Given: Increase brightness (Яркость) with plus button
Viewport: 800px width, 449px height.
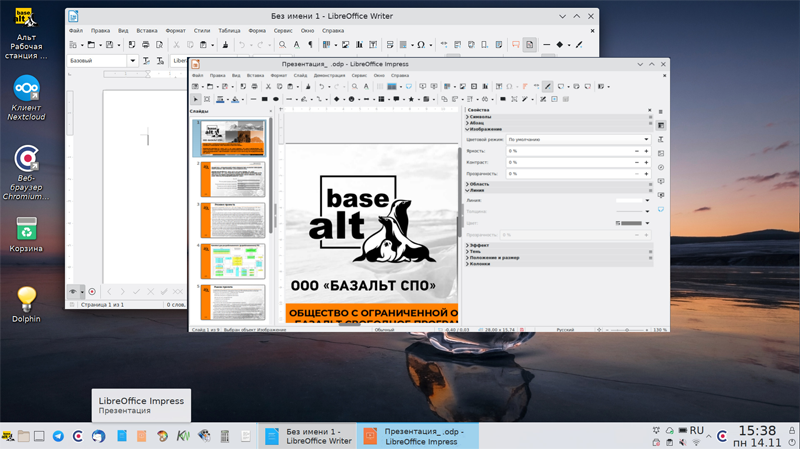Looking at the screenshot, I should [x=646, y=151].
